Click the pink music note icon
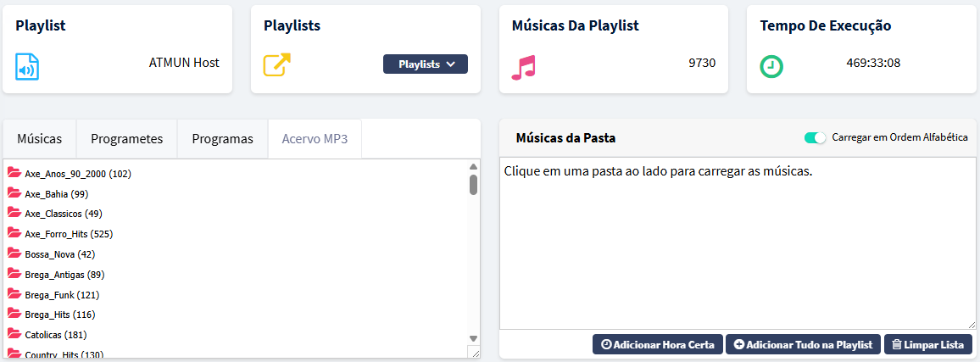This screenshot has width=980, height=362. tap(524, 67)
